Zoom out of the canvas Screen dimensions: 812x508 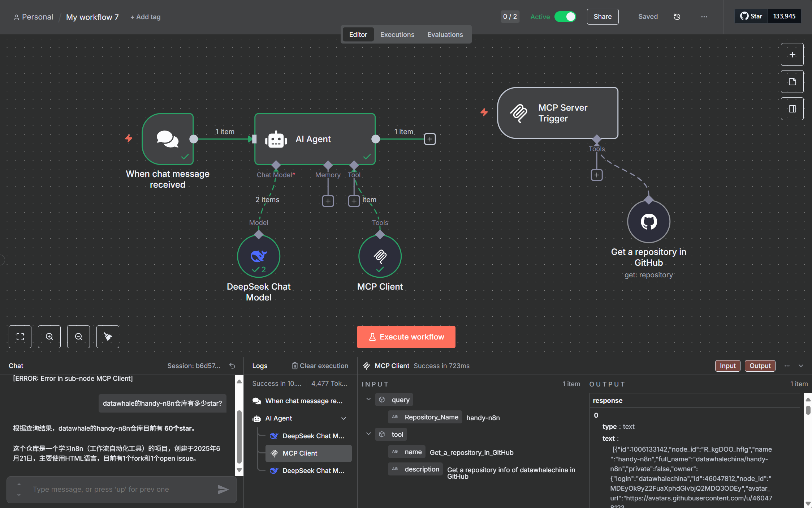79,337
